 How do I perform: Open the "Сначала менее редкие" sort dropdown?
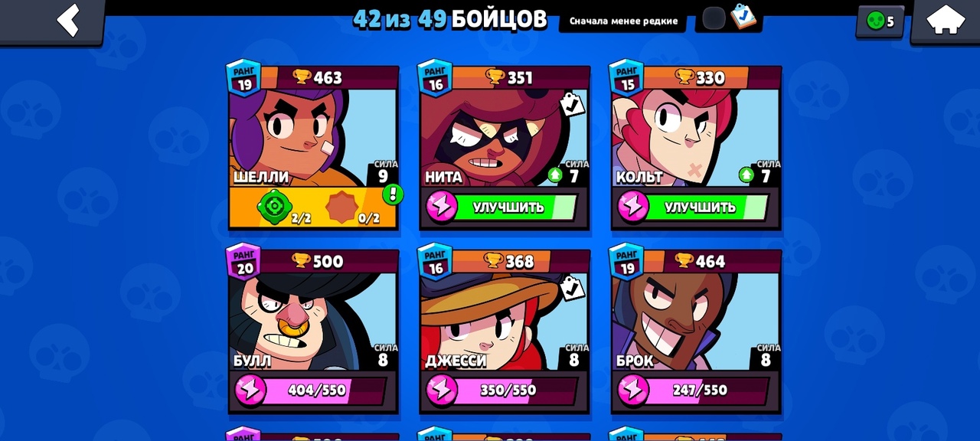coord(623,21)
